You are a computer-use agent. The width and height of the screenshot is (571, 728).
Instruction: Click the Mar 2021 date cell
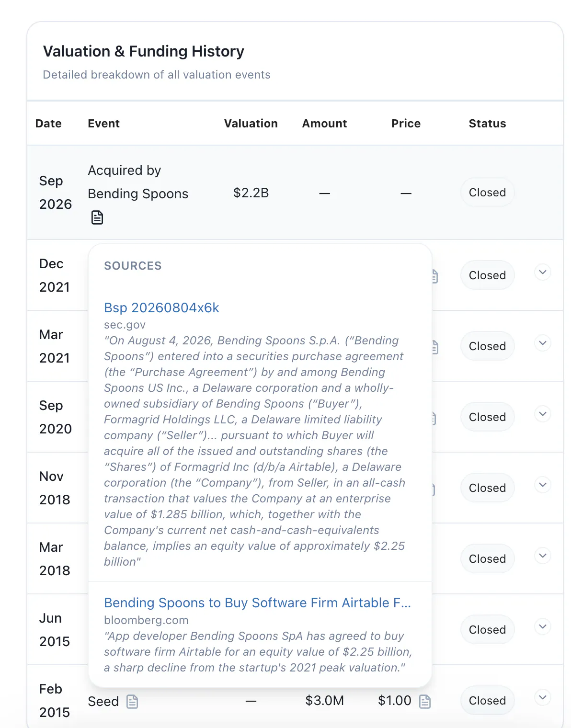(55, 346)
